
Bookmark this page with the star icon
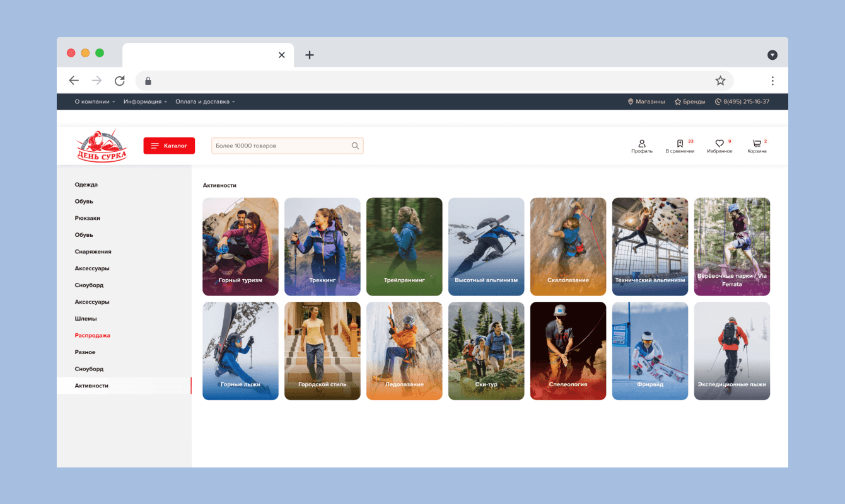click(720, 81)
